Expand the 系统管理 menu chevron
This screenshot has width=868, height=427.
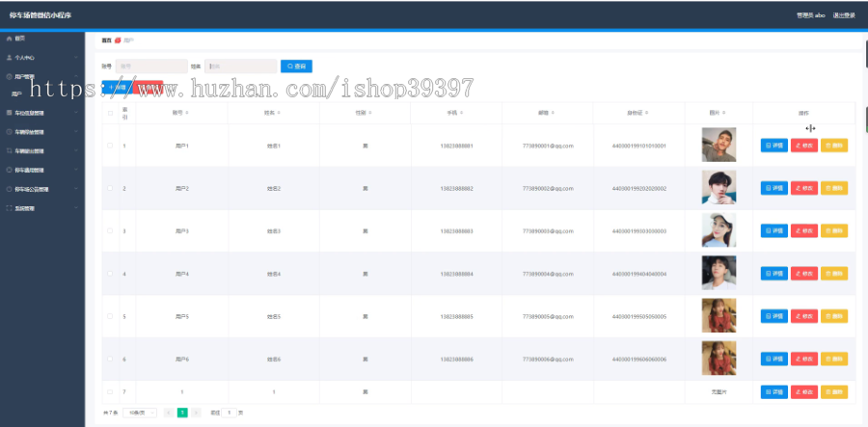(76, 208)
